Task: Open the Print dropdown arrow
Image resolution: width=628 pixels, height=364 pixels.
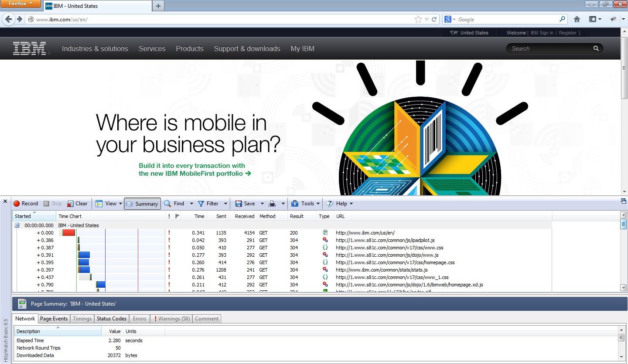Action: [x=283, y=204]
